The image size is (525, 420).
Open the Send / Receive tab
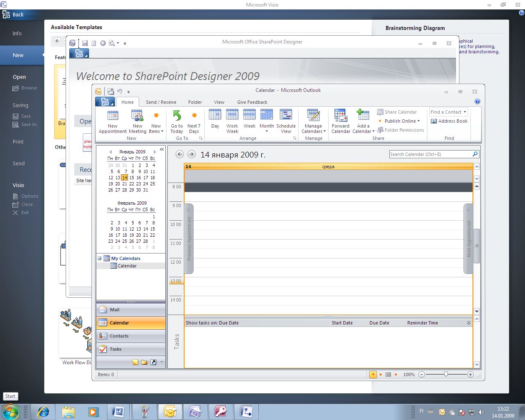tap(161, 102)
